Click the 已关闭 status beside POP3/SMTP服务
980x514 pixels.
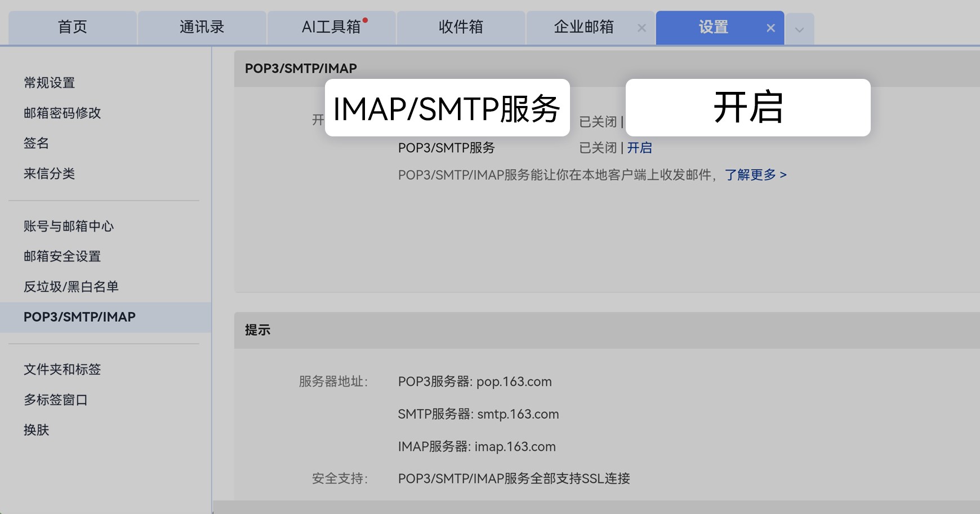click(x=598, y=148)
